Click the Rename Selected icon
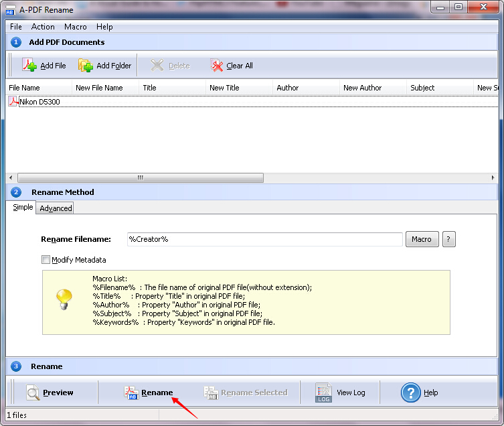Screen dimensions: 504x426 212,393
